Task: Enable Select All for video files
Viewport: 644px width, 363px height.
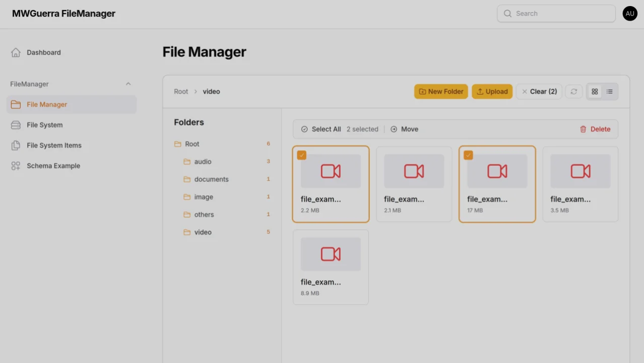Action: [320, 129]
